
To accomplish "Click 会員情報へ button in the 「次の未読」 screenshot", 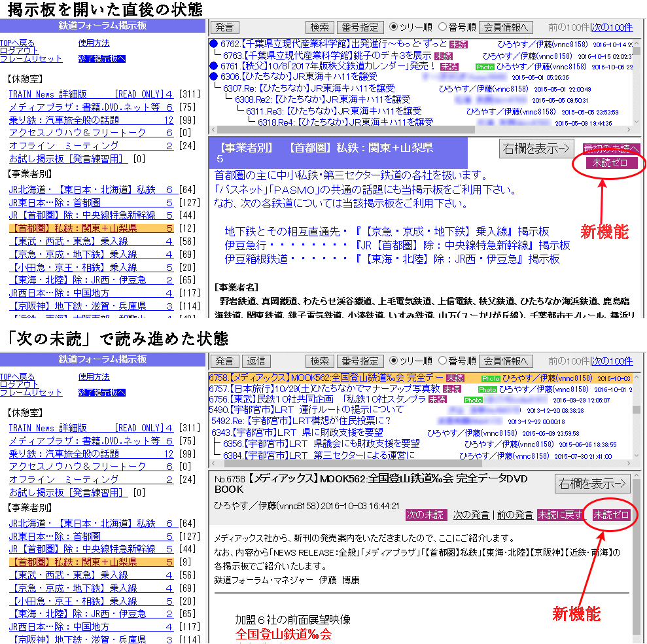I will (x=506, y=361).
